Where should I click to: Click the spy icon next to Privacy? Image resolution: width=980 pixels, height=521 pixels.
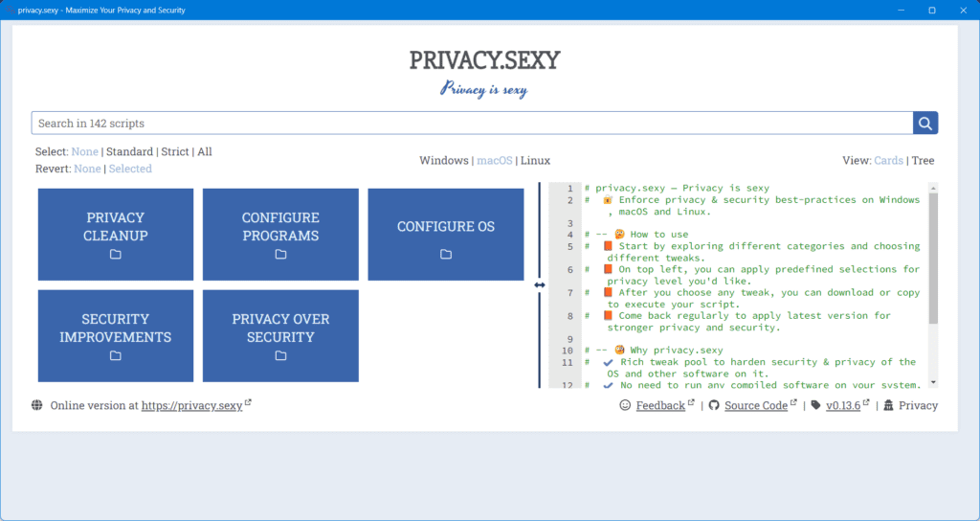889,405
